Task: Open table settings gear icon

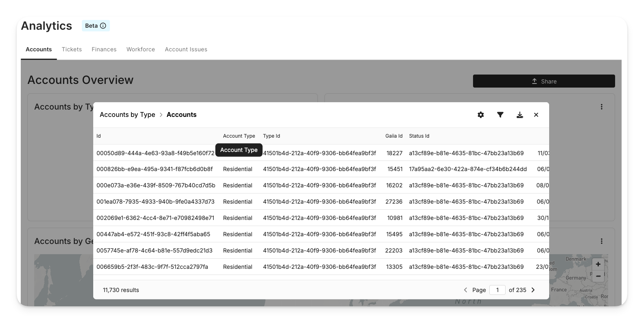Action: click(x=481, y=115)
